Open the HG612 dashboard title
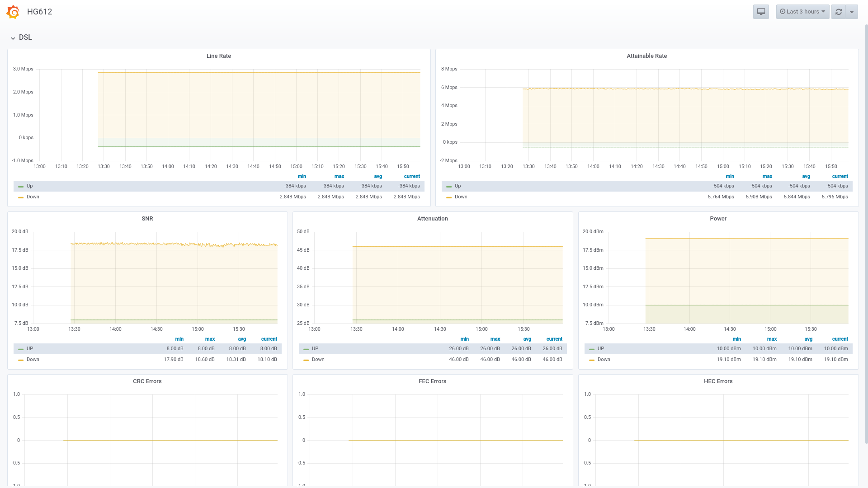The height and width of the screenshot is (488, 868). click(39, 12)
